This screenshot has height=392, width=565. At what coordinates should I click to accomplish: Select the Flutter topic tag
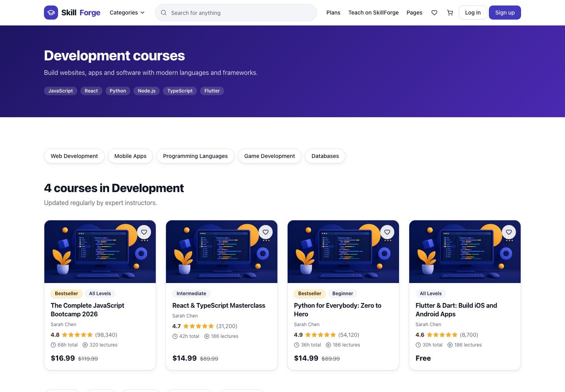click(212, 91)
